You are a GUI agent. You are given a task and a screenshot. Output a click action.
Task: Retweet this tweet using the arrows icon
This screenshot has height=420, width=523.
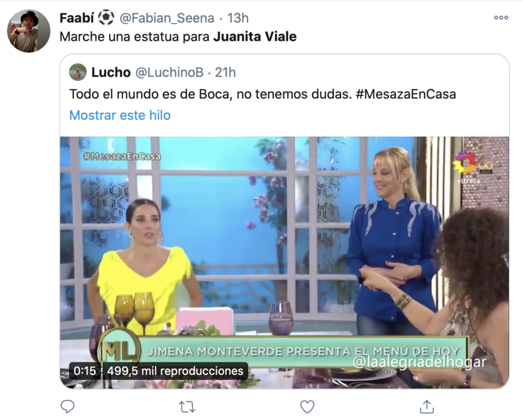[187, 407]
